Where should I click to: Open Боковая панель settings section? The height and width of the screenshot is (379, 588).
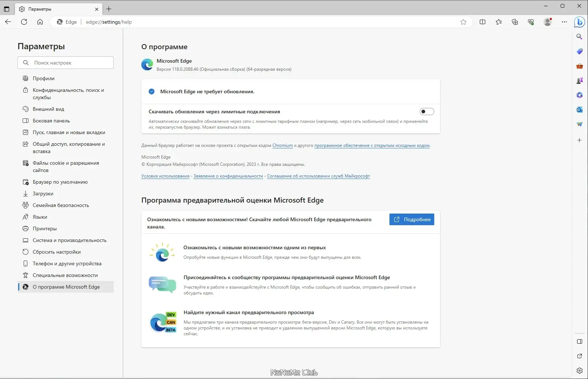[x=66, y=121]
